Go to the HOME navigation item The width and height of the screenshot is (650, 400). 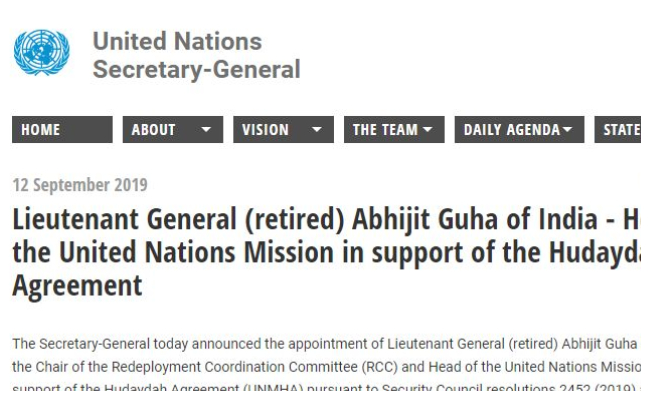click(x=62, y=130)
